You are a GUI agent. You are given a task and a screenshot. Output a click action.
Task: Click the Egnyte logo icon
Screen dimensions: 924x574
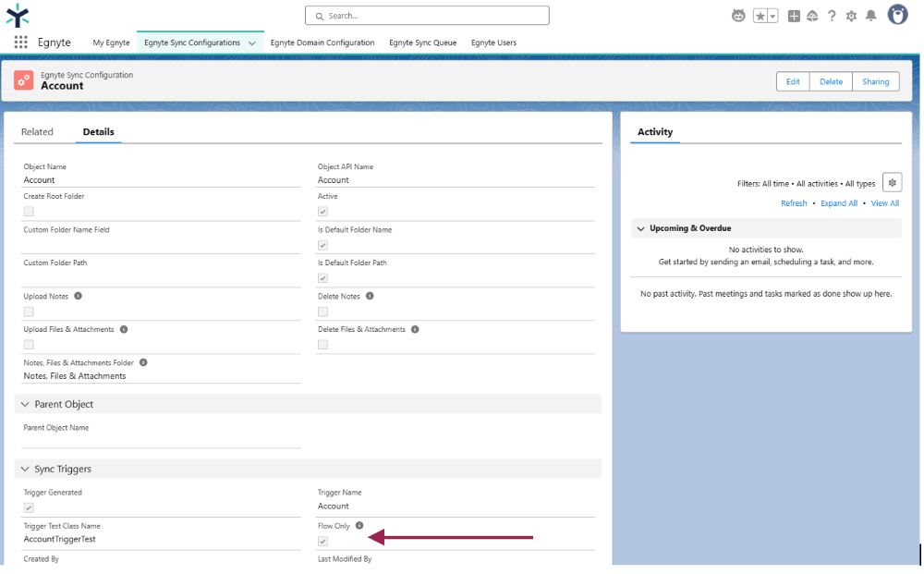pyautogui.click(x=18, y=16)
